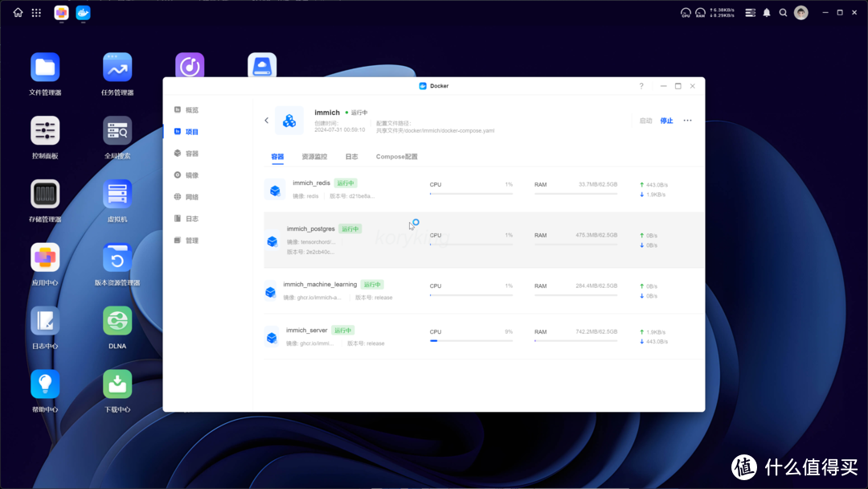This screenshot has height=489, width=868.
Task: Click the CPU gauge indicator in top bar
Action: (686, 13)
